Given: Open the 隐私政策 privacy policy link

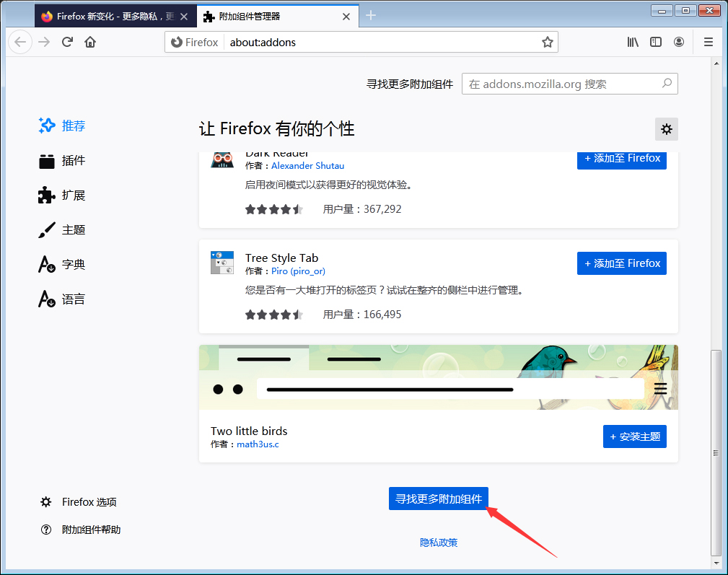Looking at the screenshot, I should pos(439,542).
